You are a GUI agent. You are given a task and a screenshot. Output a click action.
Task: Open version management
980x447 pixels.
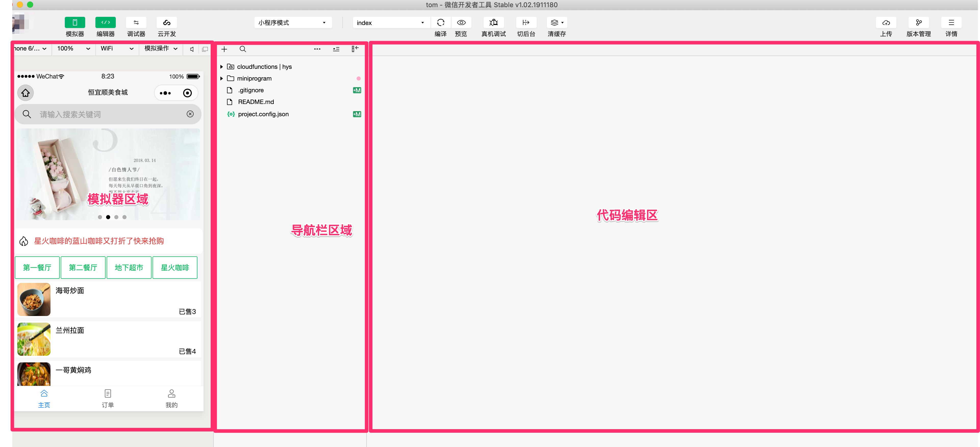pos(919,22)
